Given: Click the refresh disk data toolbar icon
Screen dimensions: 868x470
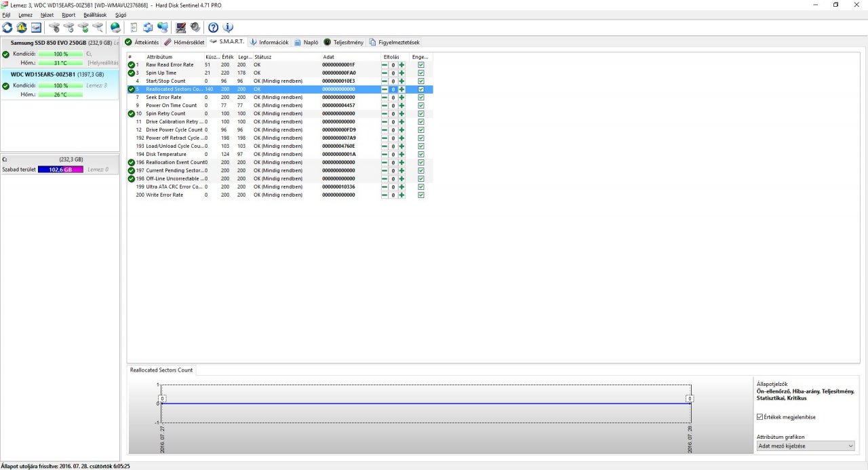Looking at the screenshot, I should (x=7, y=27).
